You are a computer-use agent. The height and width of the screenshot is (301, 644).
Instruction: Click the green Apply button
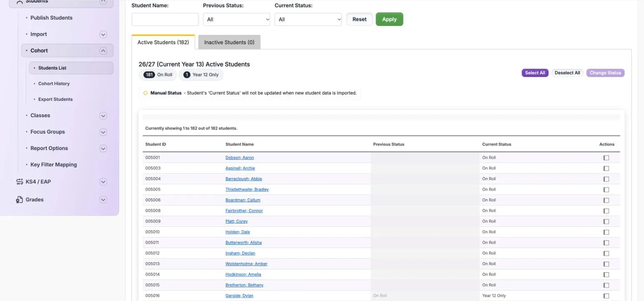point(389,19)
